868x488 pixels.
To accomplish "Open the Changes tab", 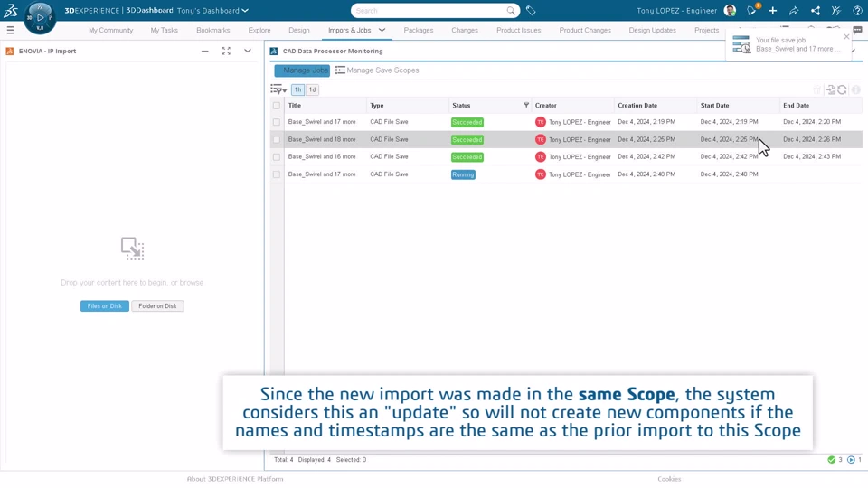I will click(465, 31).
